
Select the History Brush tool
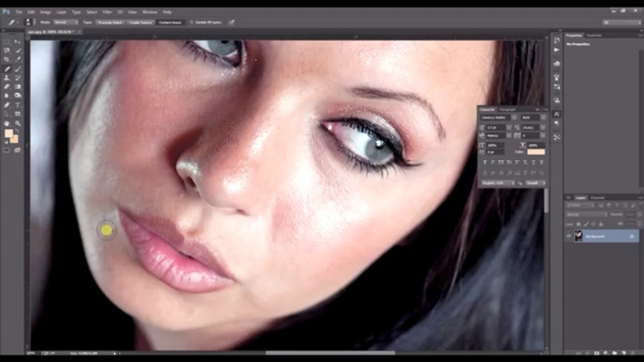(x=18, y=78)
